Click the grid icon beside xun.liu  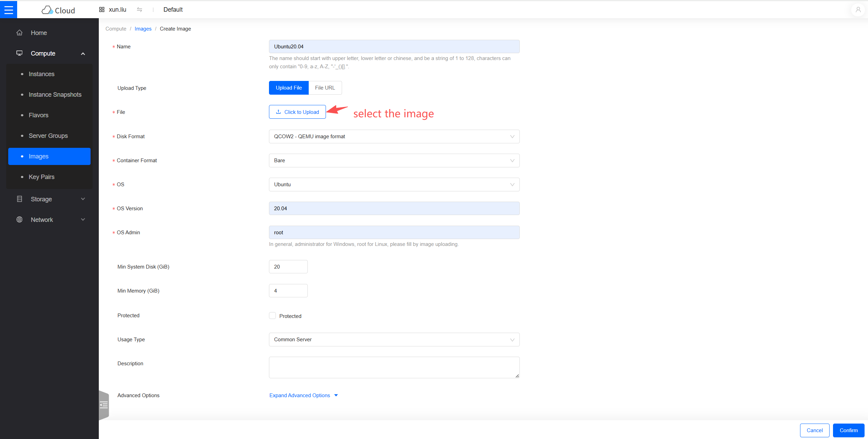coord(102,9)
